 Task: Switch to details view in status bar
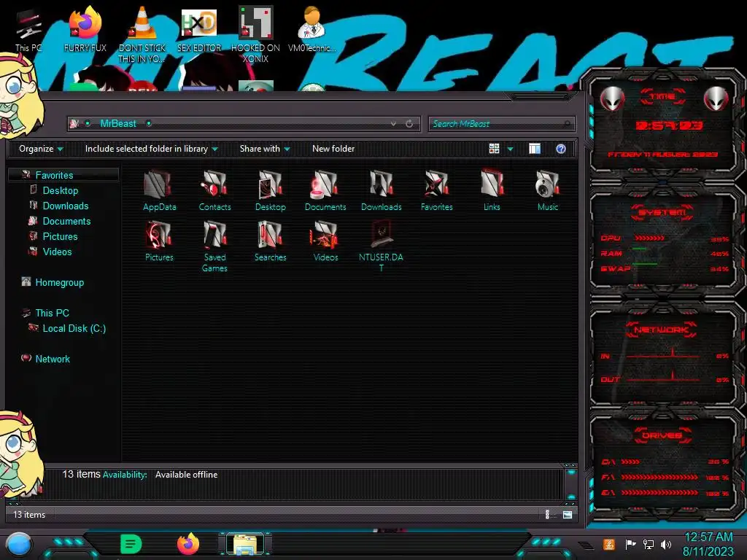coord(547,514)
